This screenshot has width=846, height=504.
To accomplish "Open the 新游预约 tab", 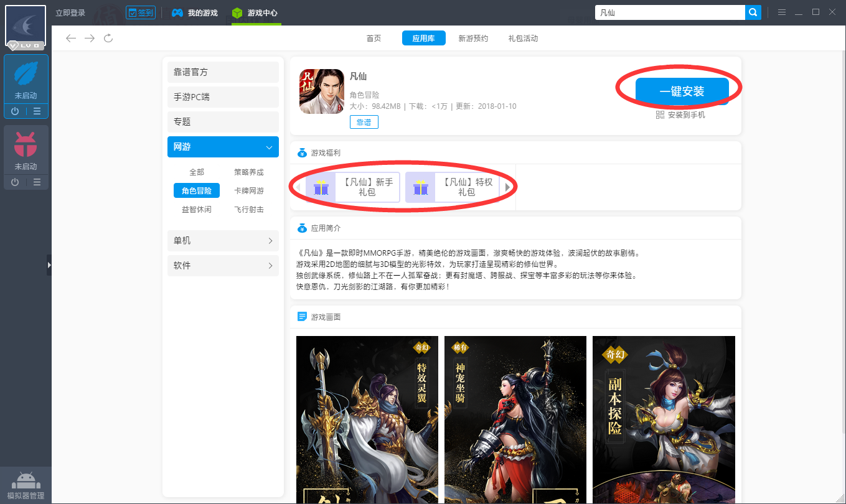I will (473, 39).
